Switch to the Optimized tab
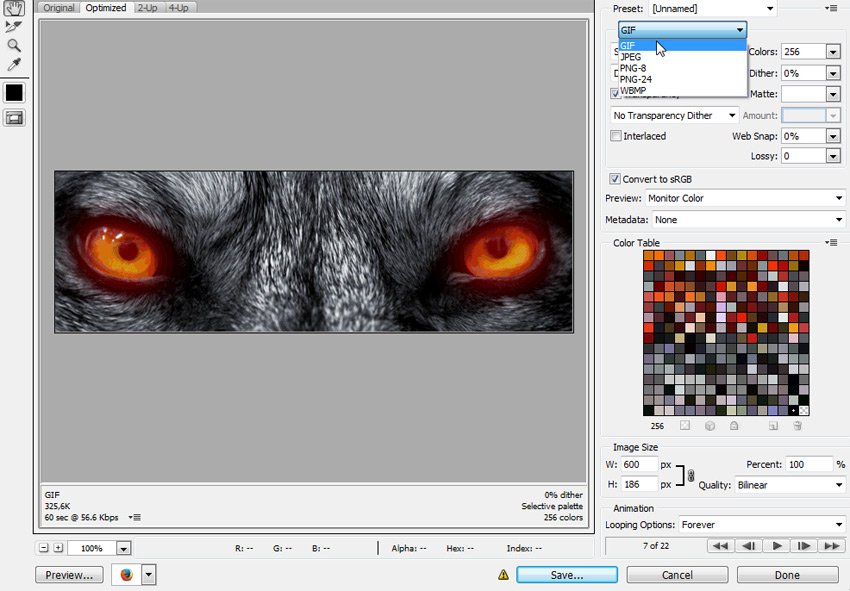850x591 pixels. (x=106, y=8)
